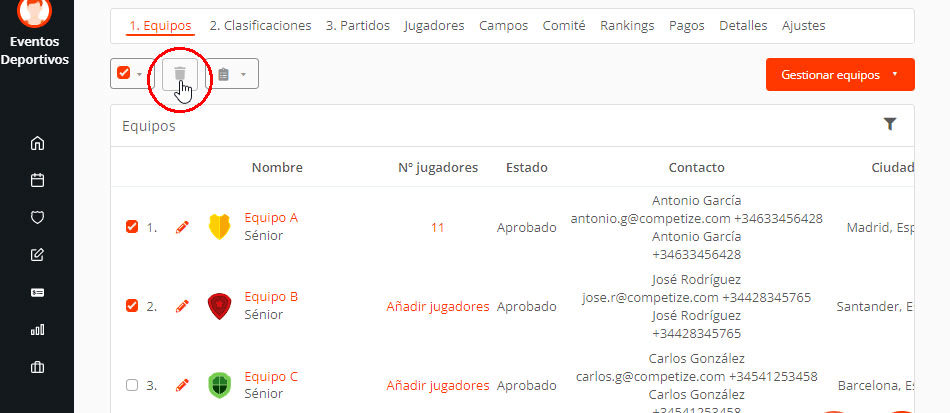
Task: Click the Madrid city cell
Action: (880, 228)
